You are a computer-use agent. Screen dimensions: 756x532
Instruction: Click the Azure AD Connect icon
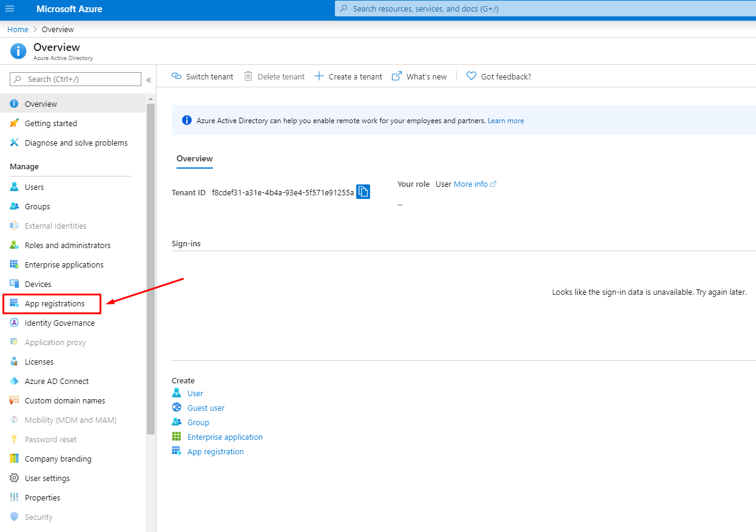pos(14,381)
